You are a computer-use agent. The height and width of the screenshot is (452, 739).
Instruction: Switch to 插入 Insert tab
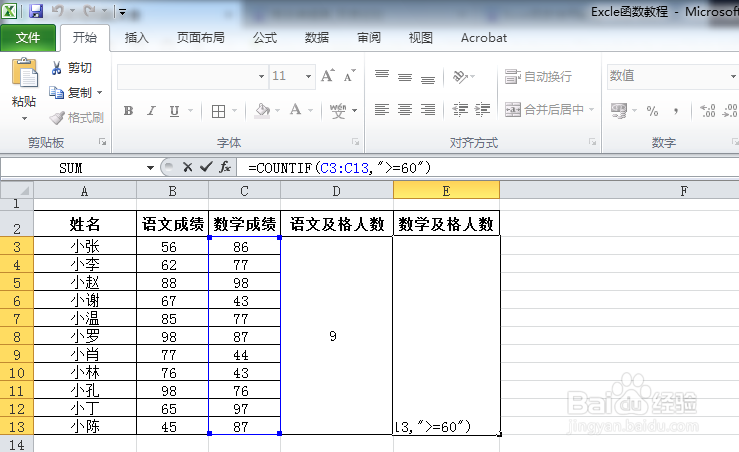[137, 38]
